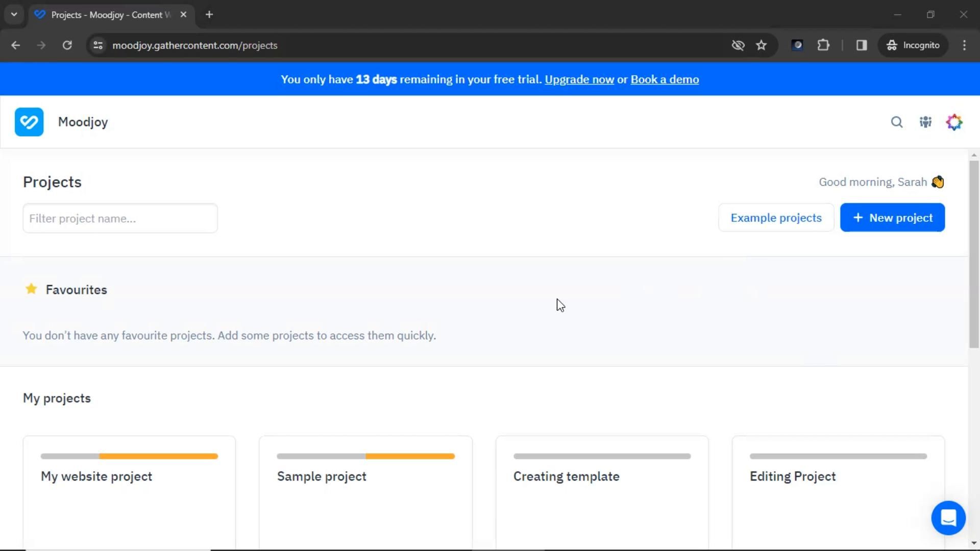The image size is (980, 551).
Task: Click the dark extension icon in toolbar
Action: (797, 45)
